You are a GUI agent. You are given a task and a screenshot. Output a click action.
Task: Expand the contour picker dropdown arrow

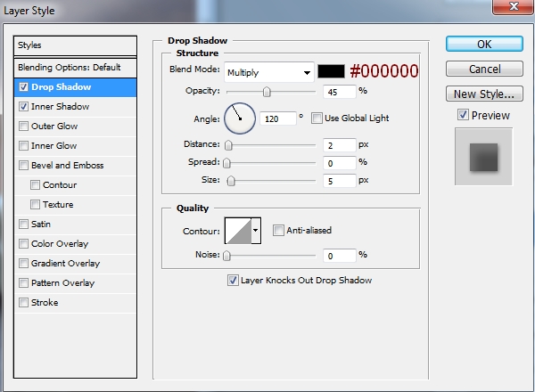(257, 230)
